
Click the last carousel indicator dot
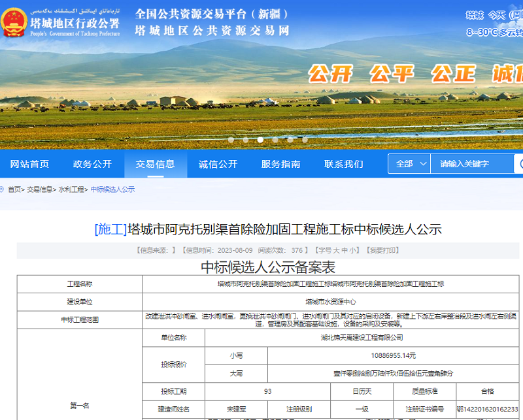(x=305, y=140)
